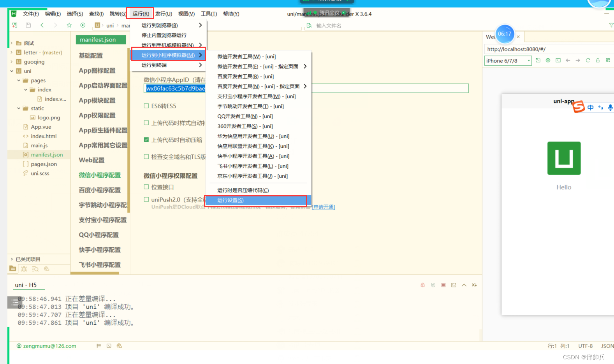Collapse the pages folder in tree
Screen dimensions: 614x364
click(x=19, y=80)
